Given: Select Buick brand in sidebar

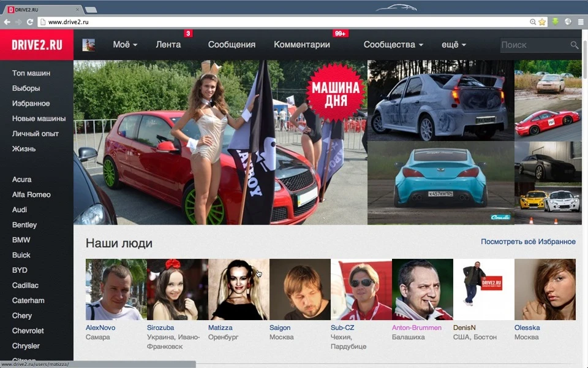Looking at the screenshot, I should [x=21, y=255].
